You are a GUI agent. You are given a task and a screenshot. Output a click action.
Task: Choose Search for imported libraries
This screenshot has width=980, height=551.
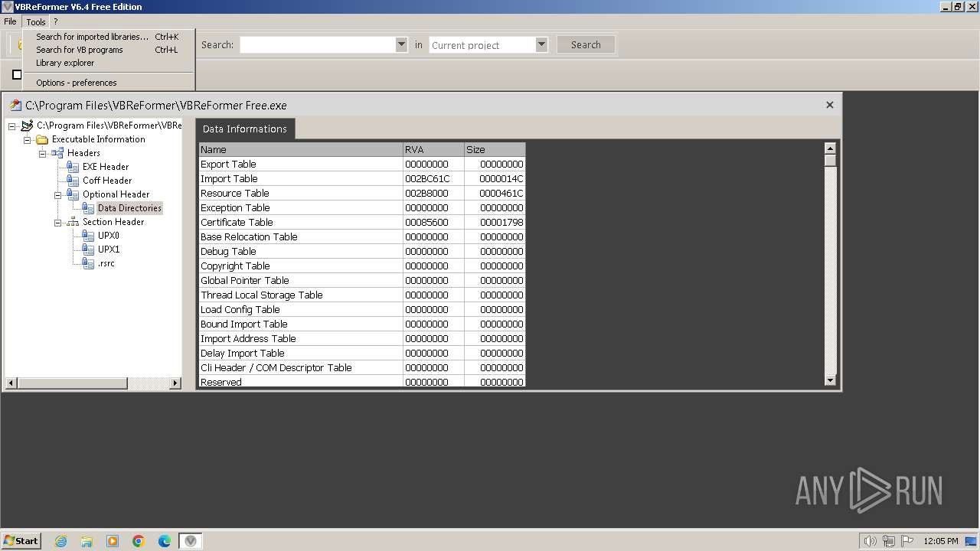coord(107,37)
